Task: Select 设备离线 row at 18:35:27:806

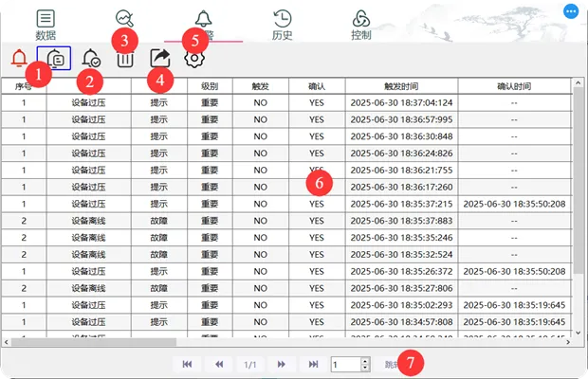Action: (286, 288)
